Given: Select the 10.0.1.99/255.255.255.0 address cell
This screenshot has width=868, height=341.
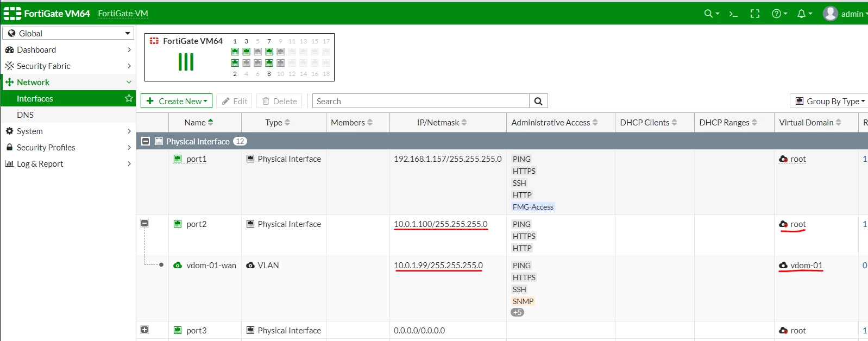Looking at the screenshot, I should 438,266.
